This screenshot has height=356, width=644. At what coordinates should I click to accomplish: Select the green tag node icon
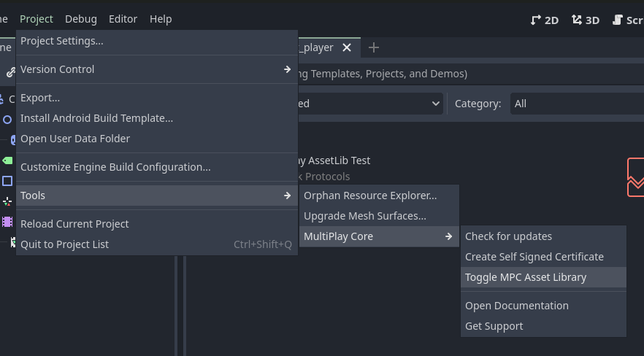point(7,160)
